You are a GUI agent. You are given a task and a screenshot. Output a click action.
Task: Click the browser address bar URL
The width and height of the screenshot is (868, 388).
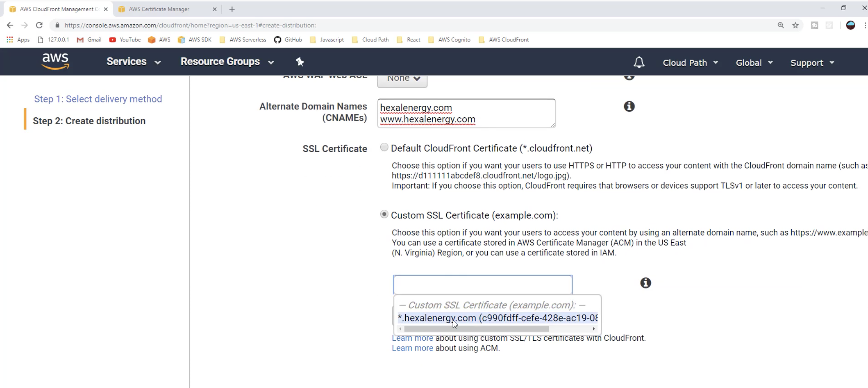[190, 25]
